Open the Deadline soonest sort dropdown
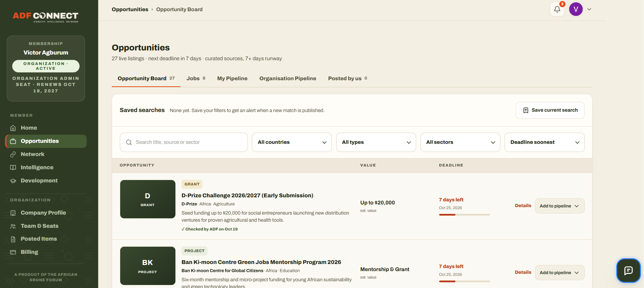Viewport: 644px width, 288px height. pos(544,142)
